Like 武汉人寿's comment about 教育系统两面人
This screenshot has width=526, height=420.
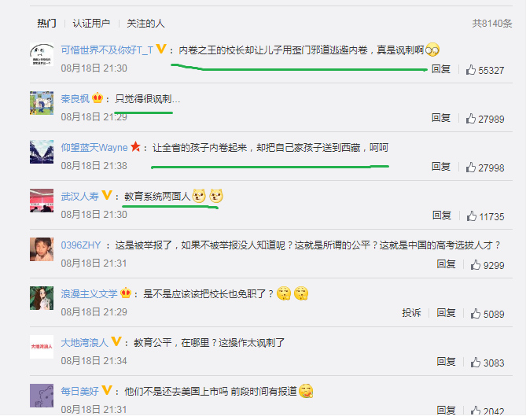tap(471, 216)
